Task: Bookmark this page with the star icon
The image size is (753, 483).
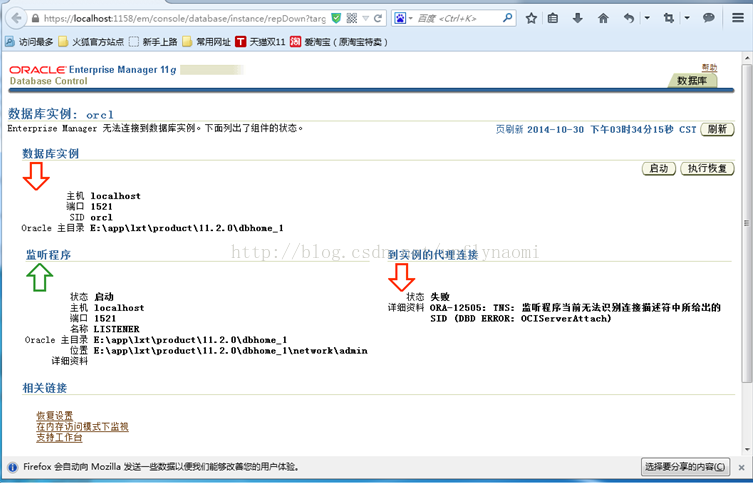Action: [531, 18]
